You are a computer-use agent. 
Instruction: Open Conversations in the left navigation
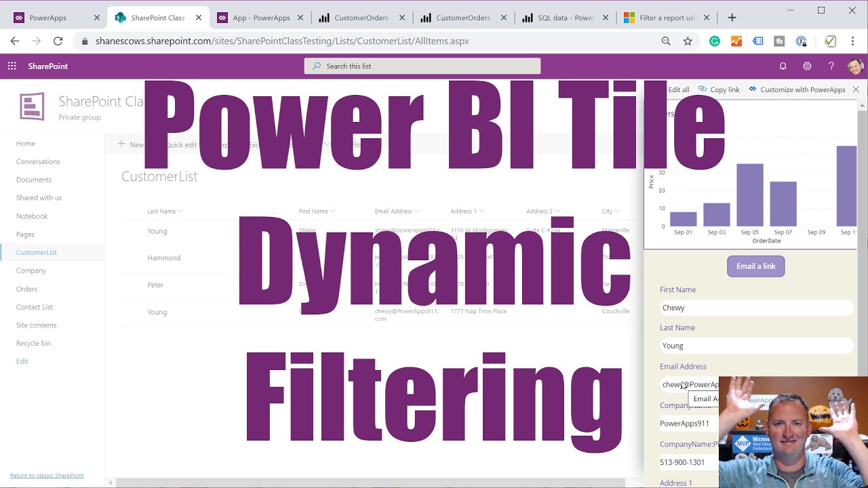(x=38, y=161)
